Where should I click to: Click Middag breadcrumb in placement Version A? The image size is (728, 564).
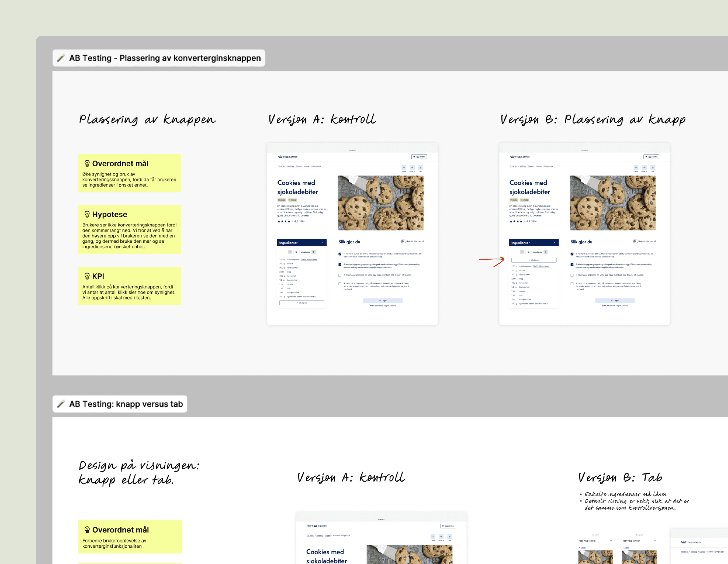coord(291,166)
